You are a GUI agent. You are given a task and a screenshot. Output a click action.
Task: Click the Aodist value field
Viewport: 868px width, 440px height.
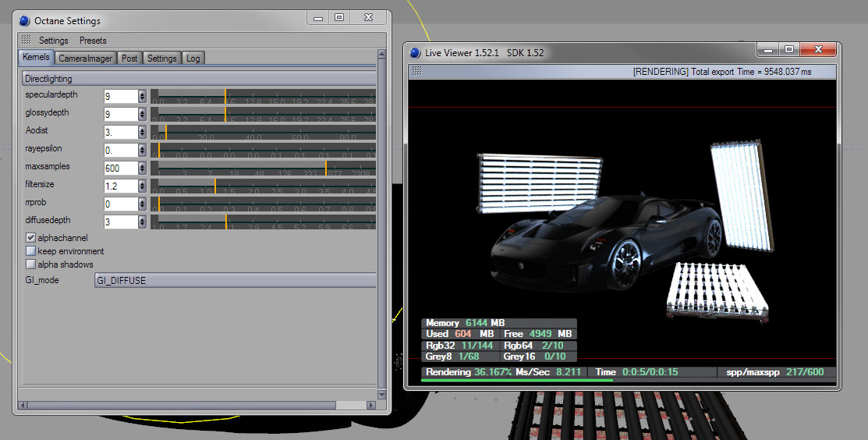click(121, 133)
